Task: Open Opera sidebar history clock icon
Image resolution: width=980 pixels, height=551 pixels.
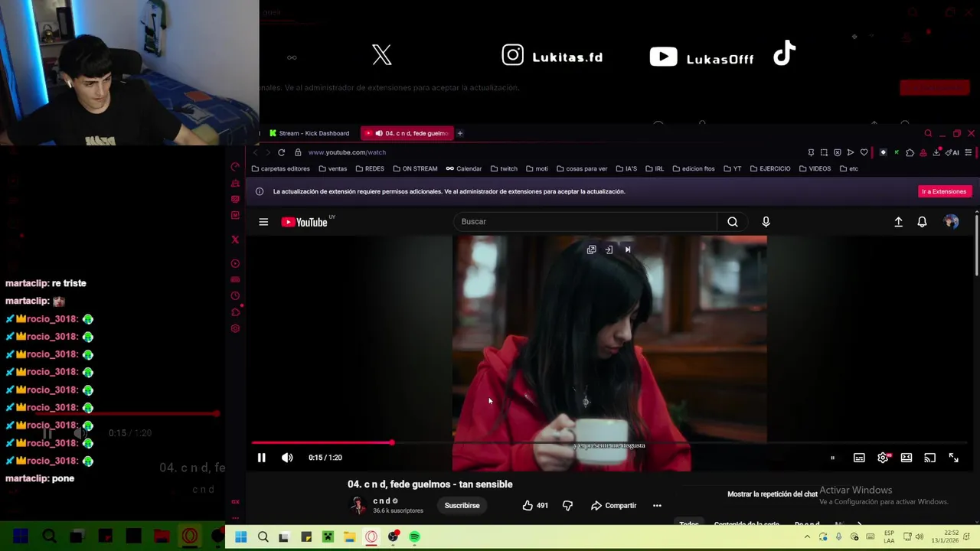Action: pyautogui.click(x=235, y=295)
